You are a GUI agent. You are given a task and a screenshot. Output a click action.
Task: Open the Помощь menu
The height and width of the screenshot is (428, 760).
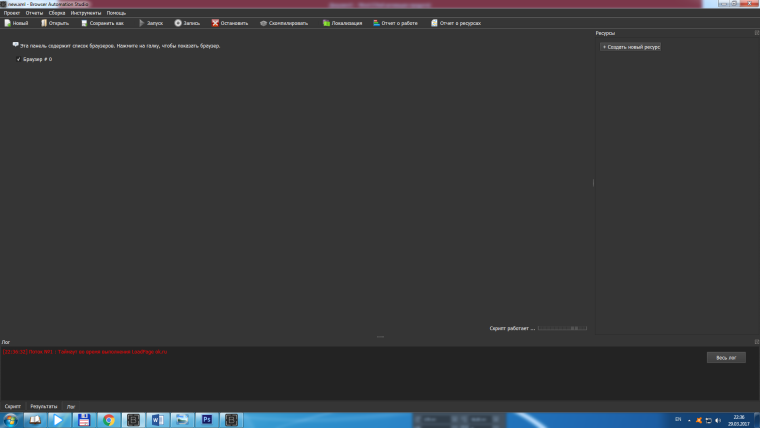click(x=116, y=13)
